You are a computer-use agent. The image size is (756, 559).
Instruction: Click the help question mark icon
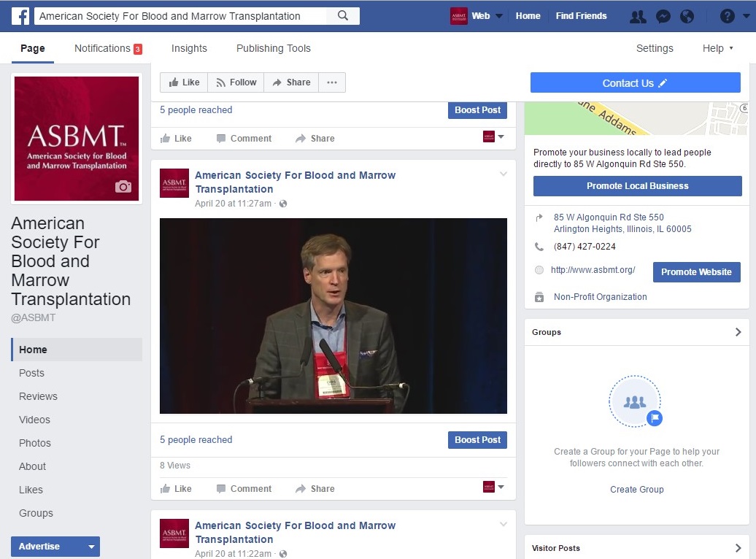(x=727, y=16)
